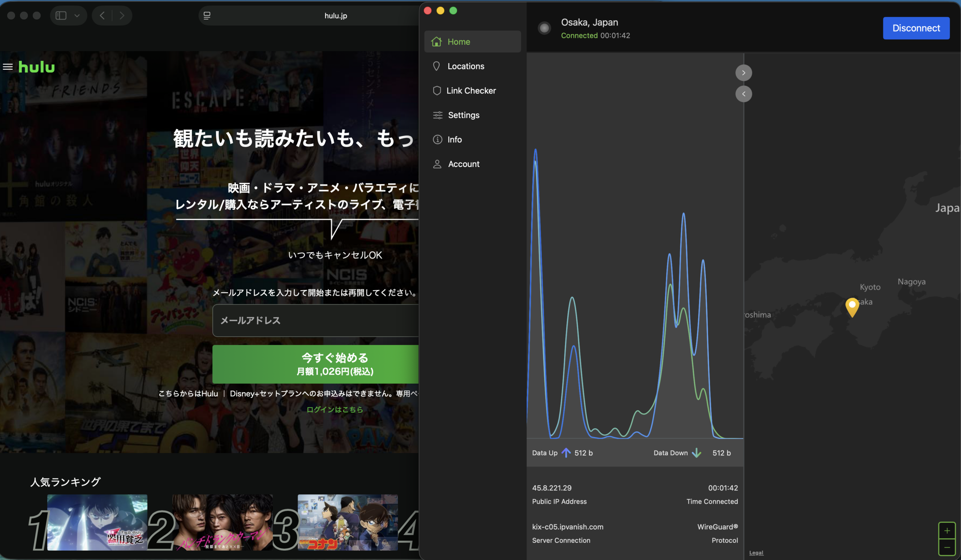
Task: Open the rank 1 anime thumbnail
Action: tap(97, 522)
